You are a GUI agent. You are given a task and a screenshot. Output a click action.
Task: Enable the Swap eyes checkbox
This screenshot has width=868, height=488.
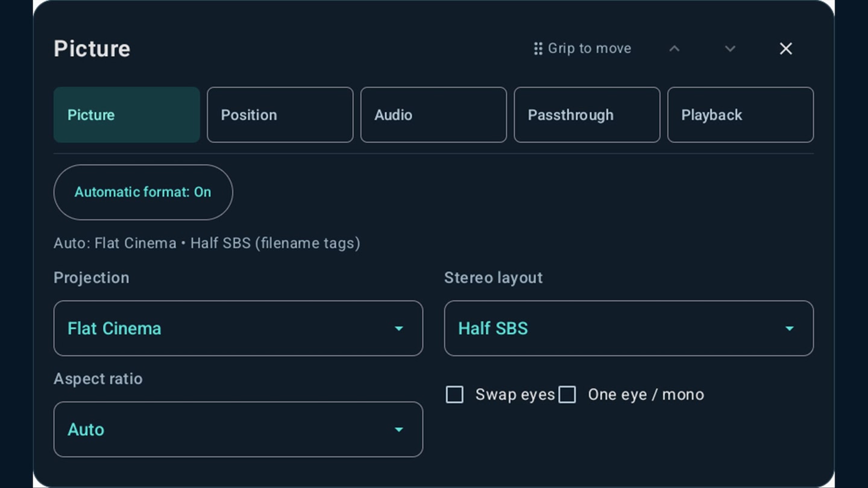coord(454,395)
